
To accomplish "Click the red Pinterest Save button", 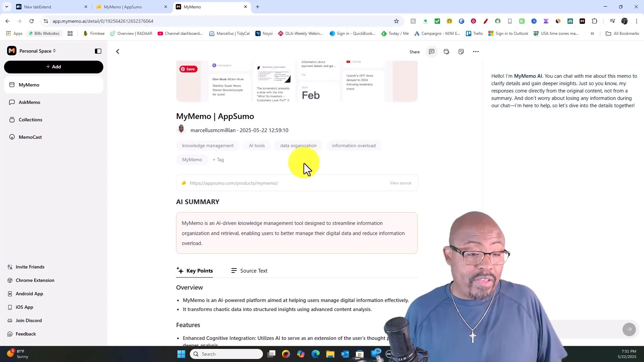I will pyautogui.click(x=188, y=69).
